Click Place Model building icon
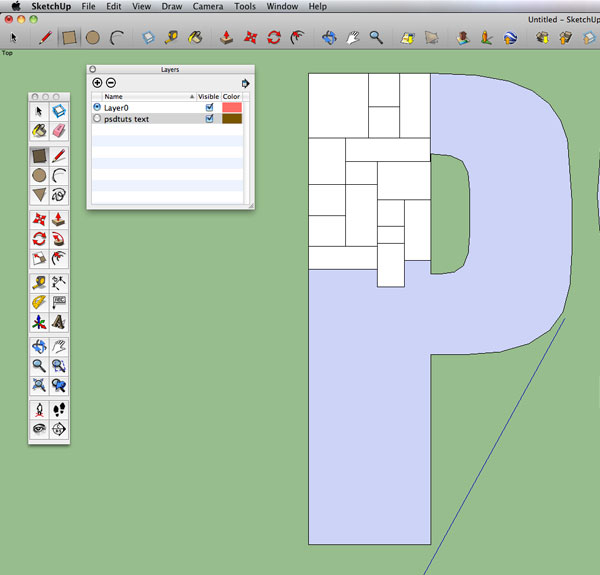Viewport: 600px width, 575px height. (463, 37)
